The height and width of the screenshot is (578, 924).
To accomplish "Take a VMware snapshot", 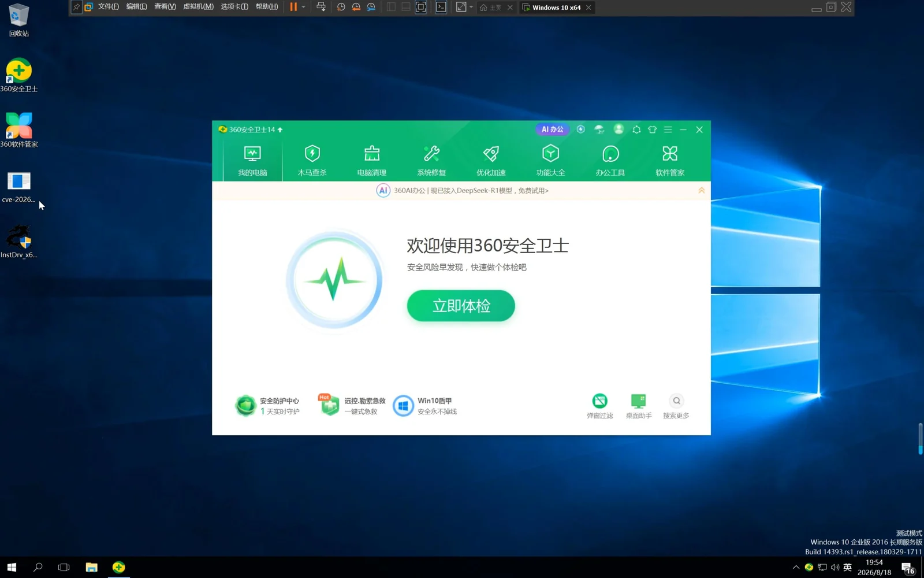I will [x=341, y=7].
